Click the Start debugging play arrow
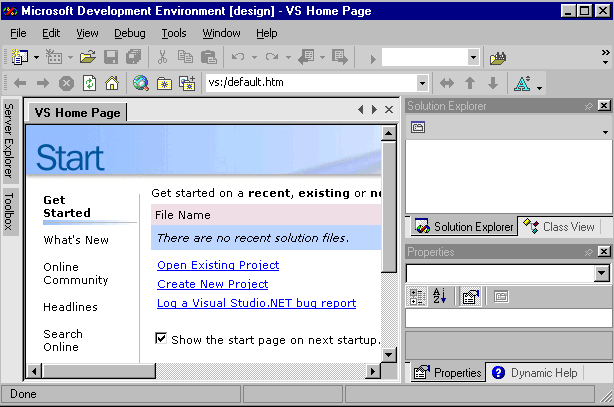Image resolution: width=614 pixels, height=407 pixels. [373, 59]
